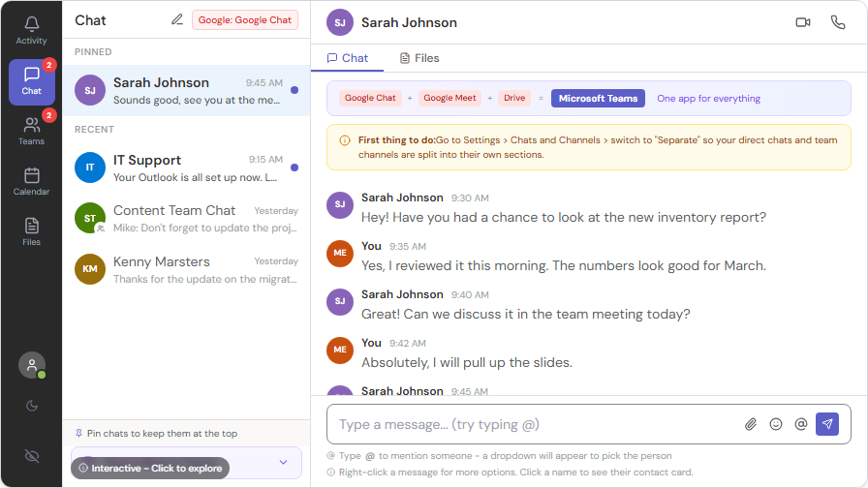868x488 pixels.
Task: Click Sarah Johnson's name on the 9:40 AM message
Action: 402,294
